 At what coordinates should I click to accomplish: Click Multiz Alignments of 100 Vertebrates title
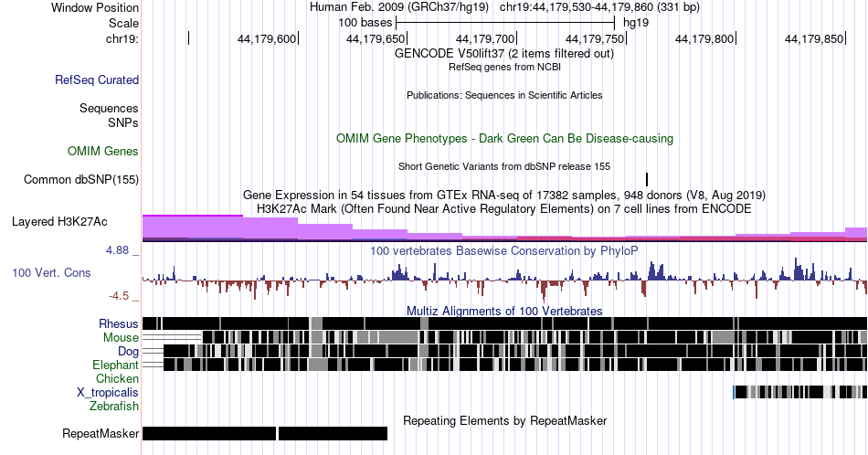click(x=504, y=311)
